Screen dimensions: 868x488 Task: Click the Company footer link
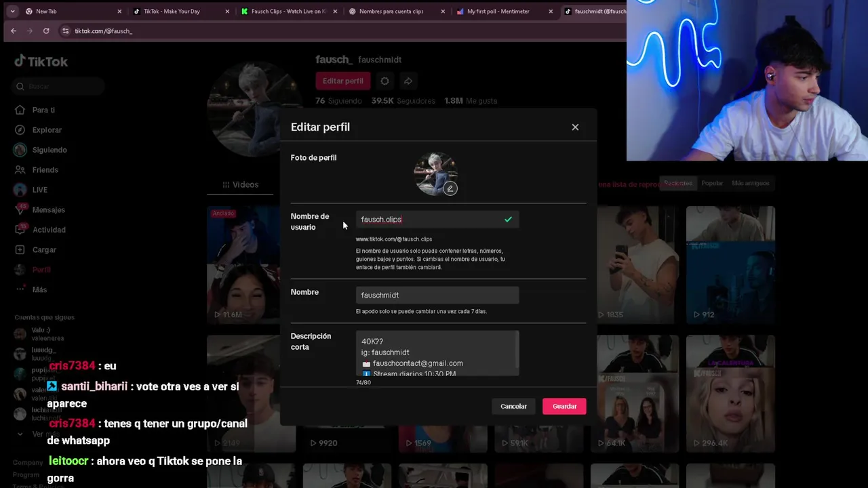click(27, 462)
